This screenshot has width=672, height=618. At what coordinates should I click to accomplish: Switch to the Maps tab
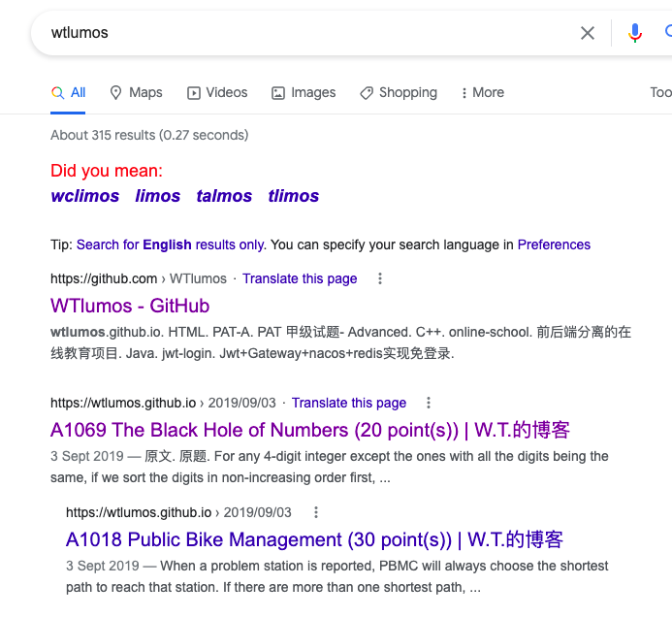click(136, 92)
